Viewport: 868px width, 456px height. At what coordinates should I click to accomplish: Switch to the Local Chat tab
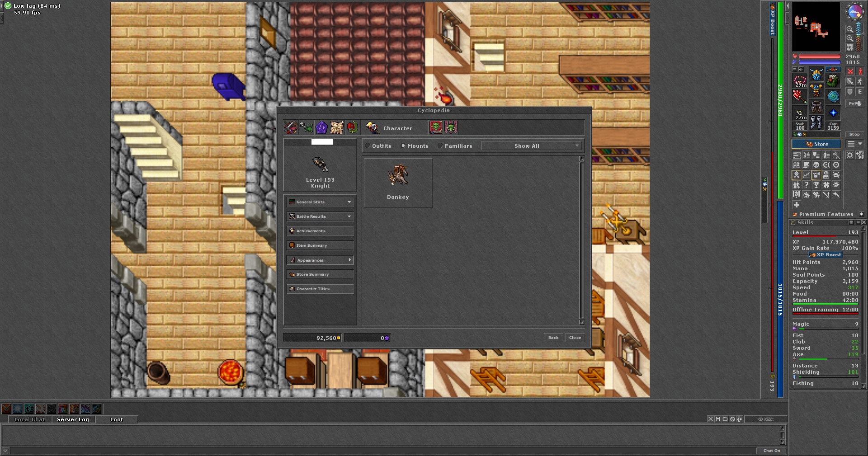(x=30, y=419)
